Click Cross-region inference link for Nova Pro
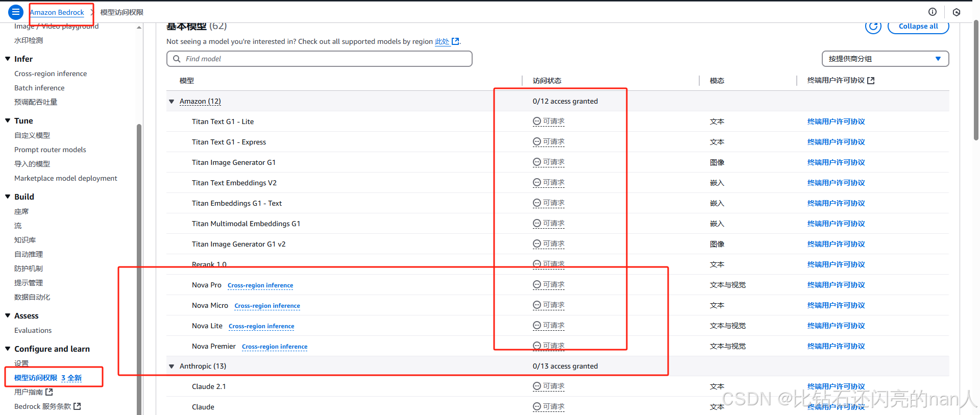The height and width of the screenshot is (415, 980). [260, 285]
